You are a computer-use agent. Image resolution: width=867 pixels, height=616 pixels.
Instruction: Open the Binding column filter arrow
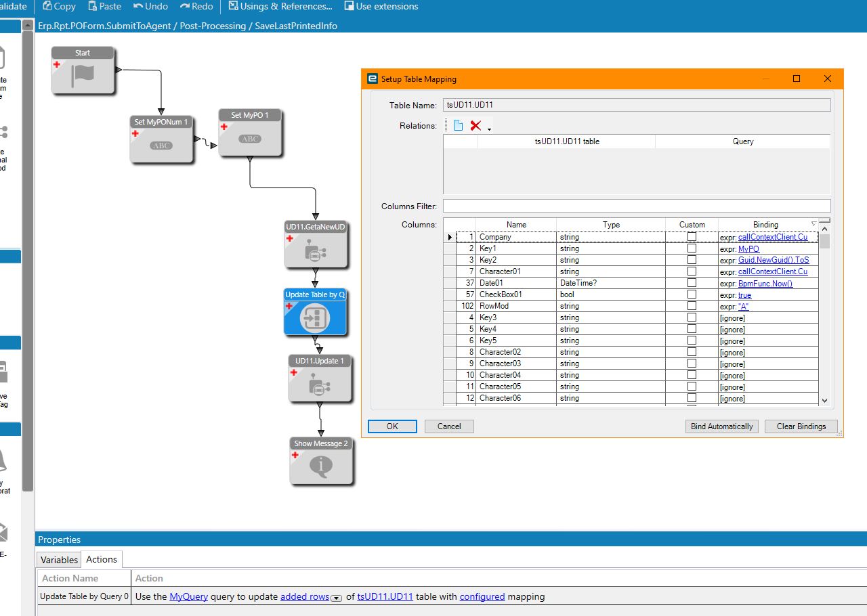point(813,224)
